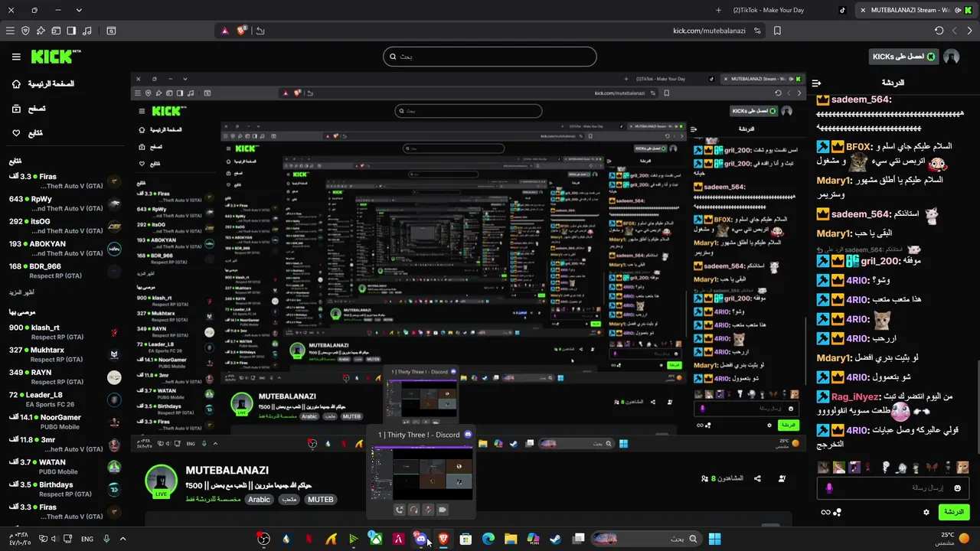This screenshot has height=551, width=980.
Task: Open chat settings gear icon
Action: [926, 512]
